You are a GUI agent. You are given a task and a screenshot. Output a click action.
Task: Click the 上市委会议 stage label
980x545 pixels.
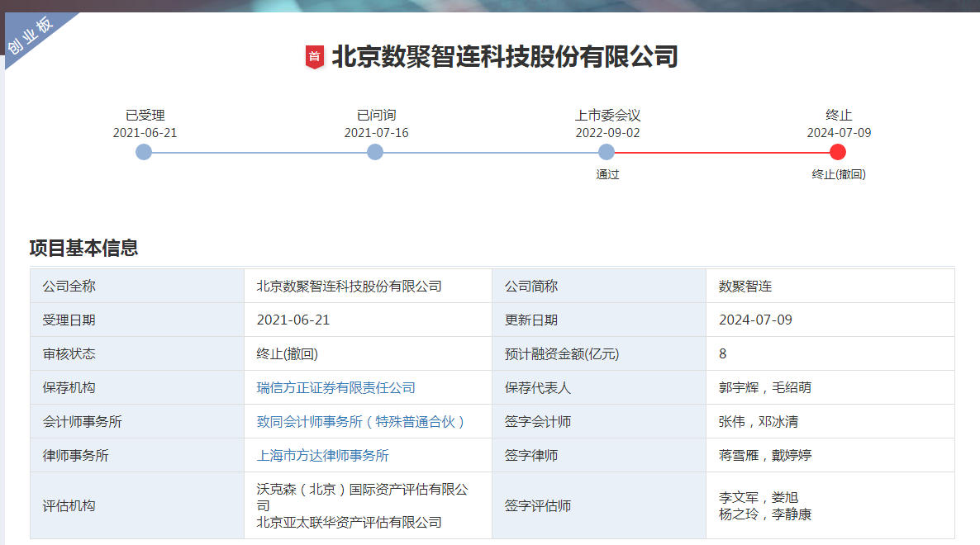(607, 115)
